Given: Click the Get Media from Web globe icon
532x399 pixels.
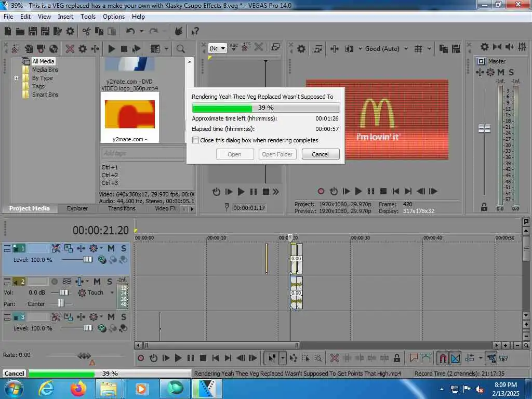Looking at the screenshot, I should (54, 49).
